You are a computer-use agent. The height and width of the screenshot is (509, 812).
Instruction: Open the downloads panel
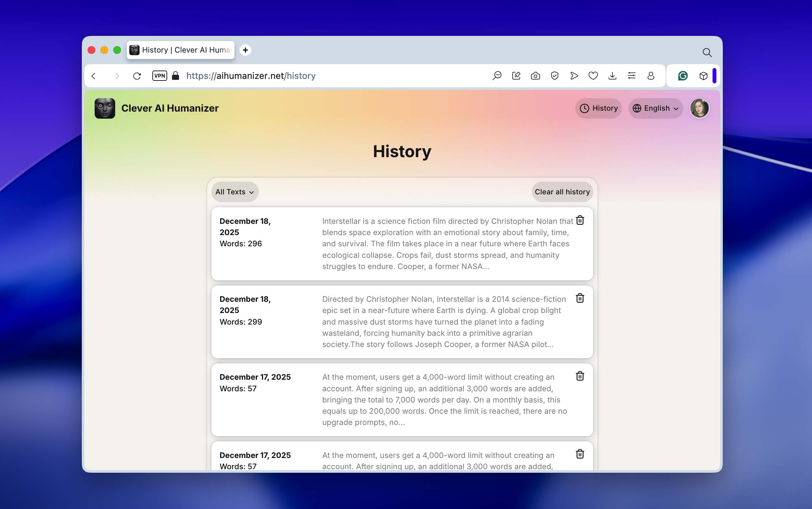pos(612,76)
